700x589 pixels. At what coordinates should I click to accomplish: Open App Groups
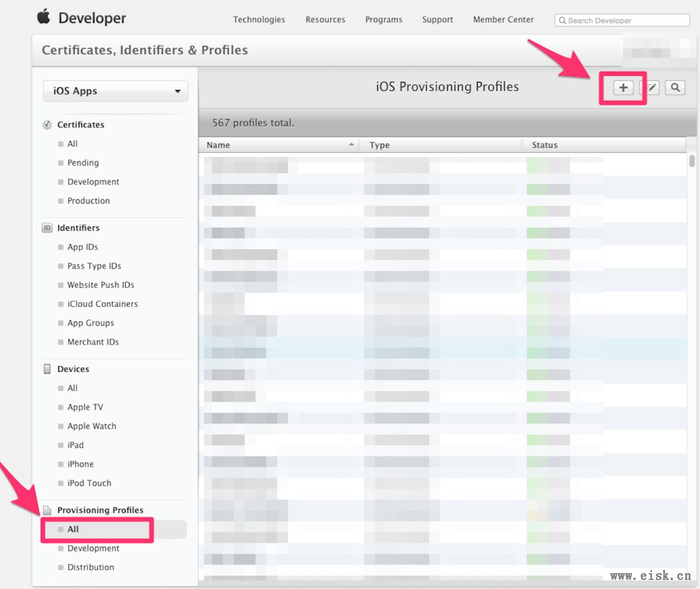pyautogui.click(x=91, y=323)
